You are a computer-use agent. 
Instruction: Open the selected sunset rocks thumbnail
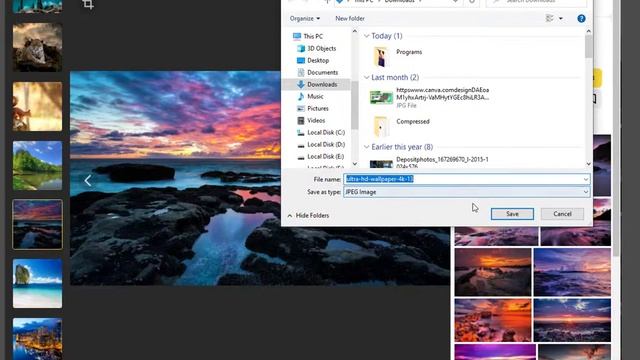[x=38, y=224]
